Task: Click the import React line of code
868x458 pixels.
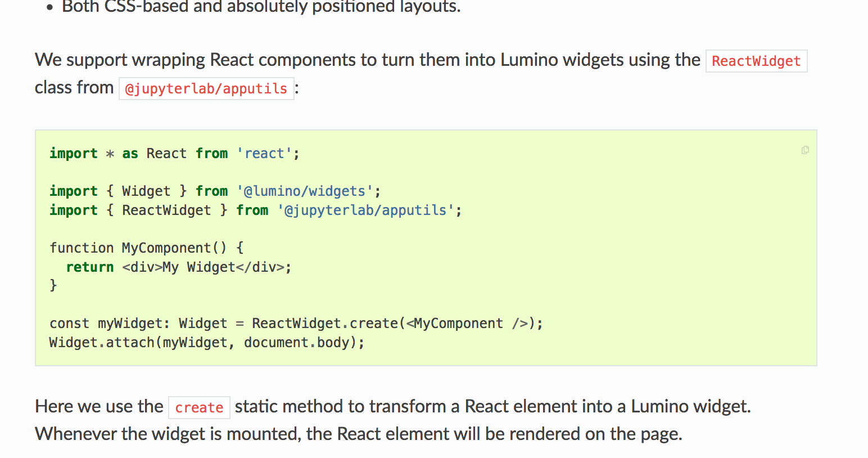Action: pyautogui.click(x=173, y=153)
